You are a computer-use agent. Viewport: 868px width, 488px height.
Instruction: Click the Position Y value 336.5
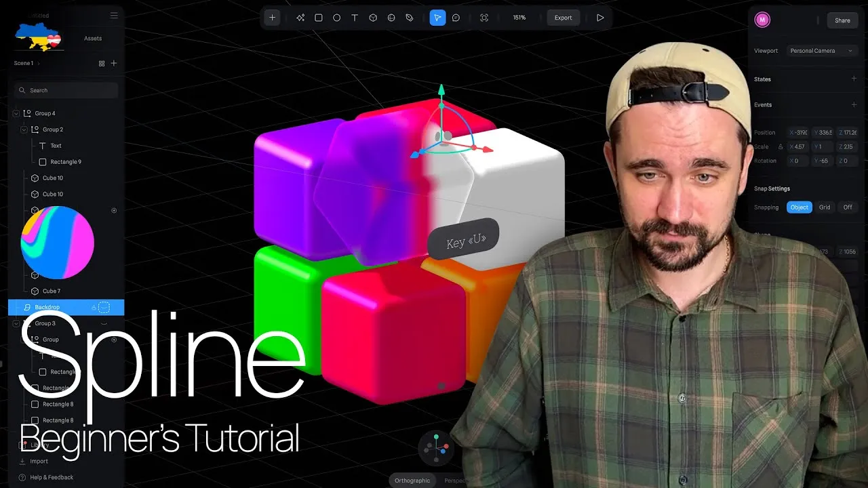(x=824, y=133)
